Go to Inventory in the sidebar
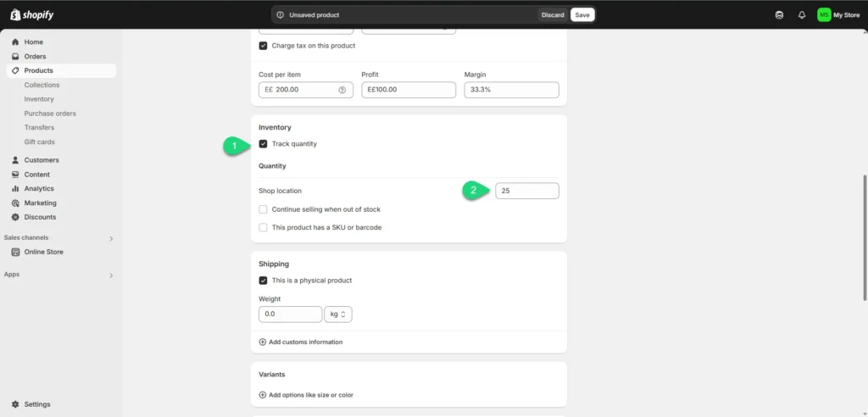The width and height of the screenshot is (868, 417). (x=39, y=99)
